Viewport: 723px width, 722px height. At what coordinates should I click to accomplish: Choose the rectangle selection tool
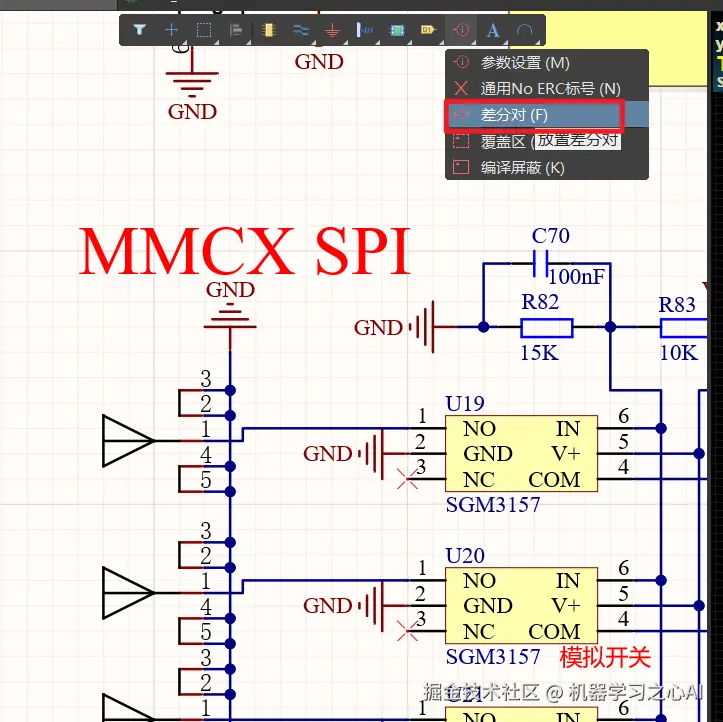(x=204, y=30)
